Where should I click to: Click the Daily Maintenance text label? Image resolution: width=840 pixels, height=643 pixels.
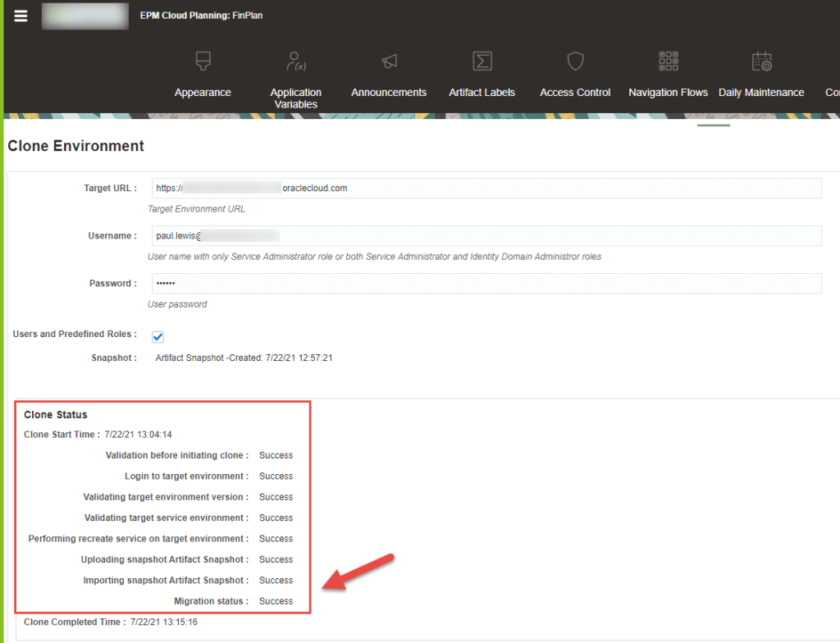coord(761,93)
